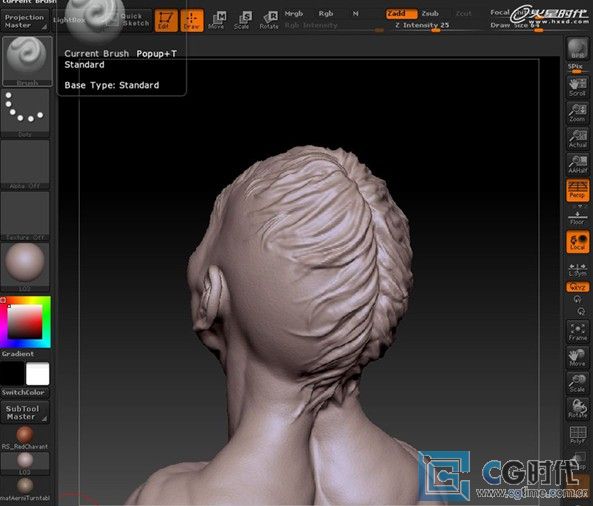Toggle Local transformations
The image size is (593, 506).
(x=577, y=242)
